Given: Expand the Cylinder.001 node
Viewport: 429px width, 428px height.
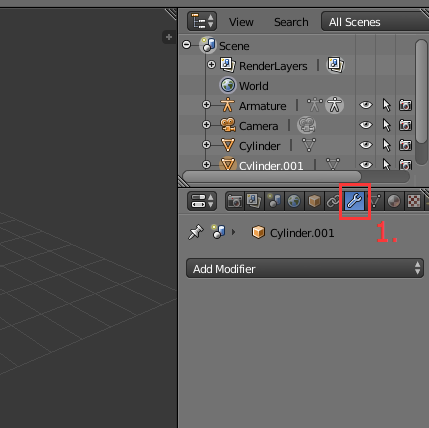Looking at the screenshot, I should point(206,165).
